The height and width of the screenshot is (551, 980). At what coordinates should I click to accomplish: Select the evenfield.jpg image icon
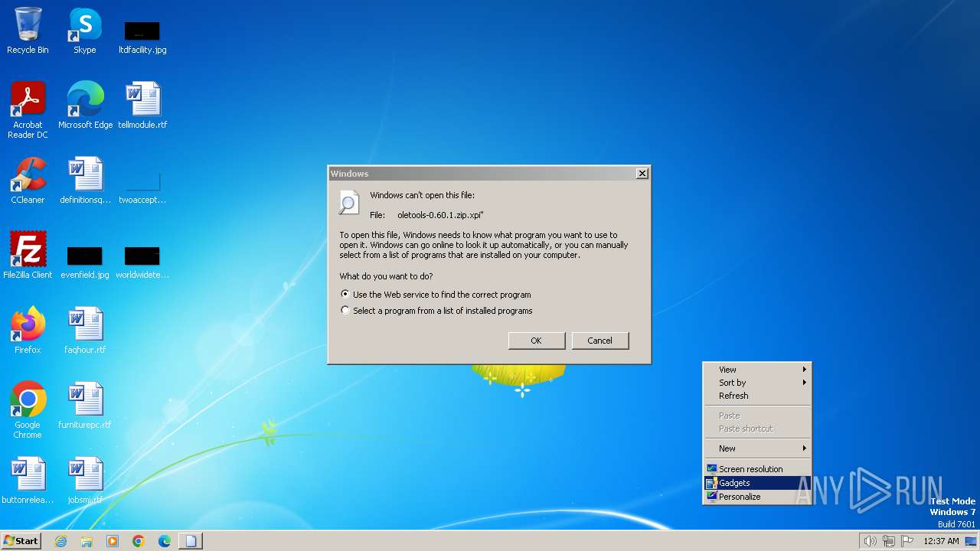pyautogui.click(x=85, y=262)
